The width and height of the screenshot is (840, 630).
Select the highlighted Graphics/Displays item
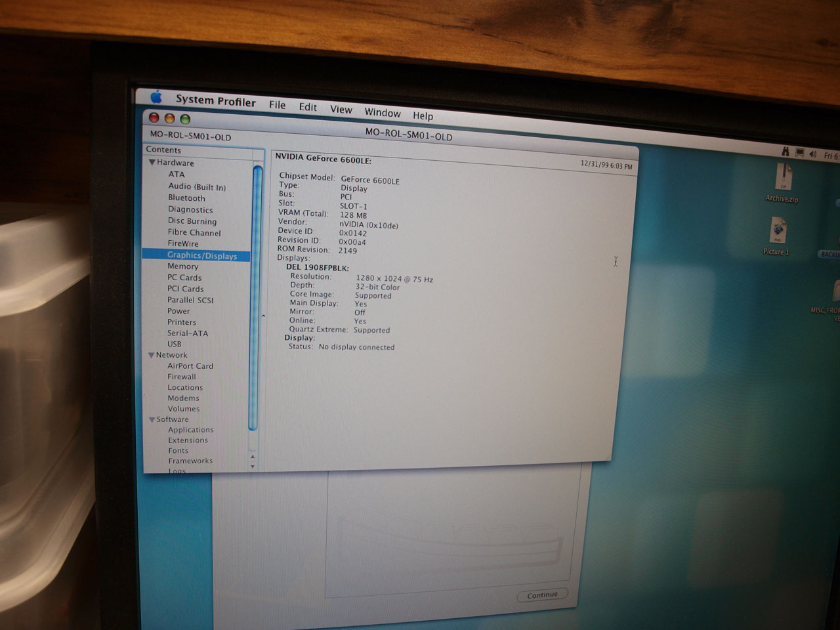point(196,255)
